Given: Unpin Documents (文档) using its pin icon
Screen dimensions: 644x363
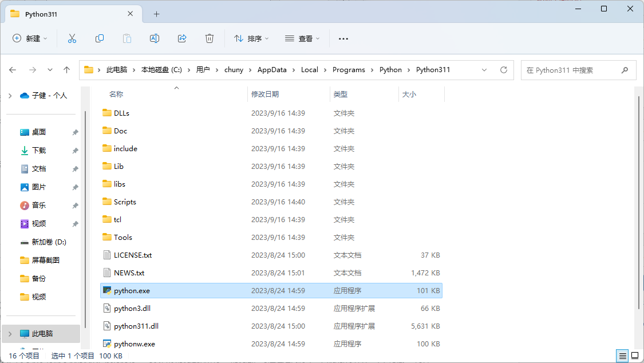Looking at the screenshot, I should coord(75,169).
